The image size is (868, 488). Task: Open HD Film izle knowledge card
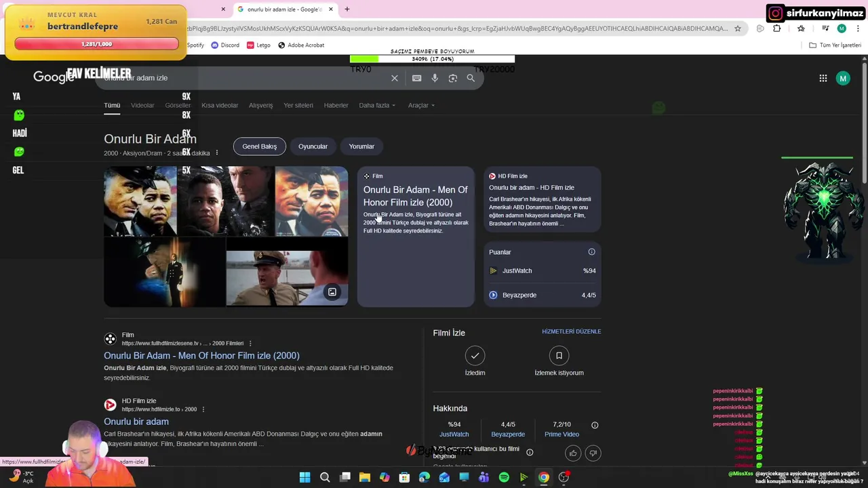pos(542,200)
